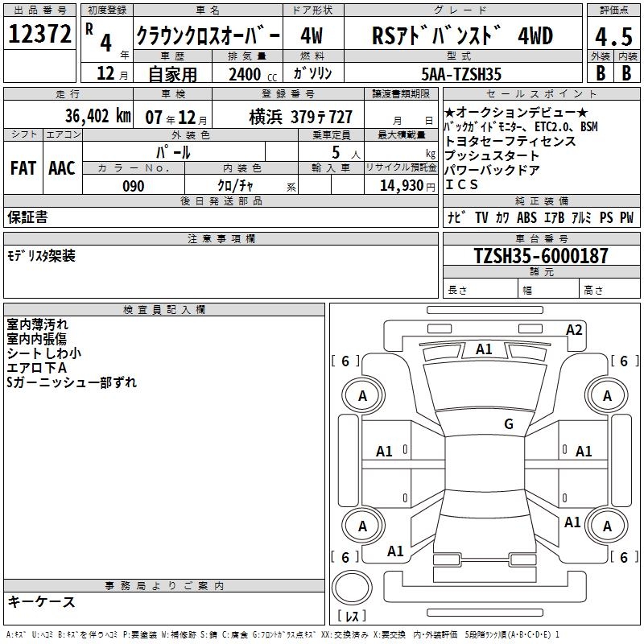Select the モデリスタ架装 caution note
The height and width of the screenshot is (644, 644).
[42, 256]
